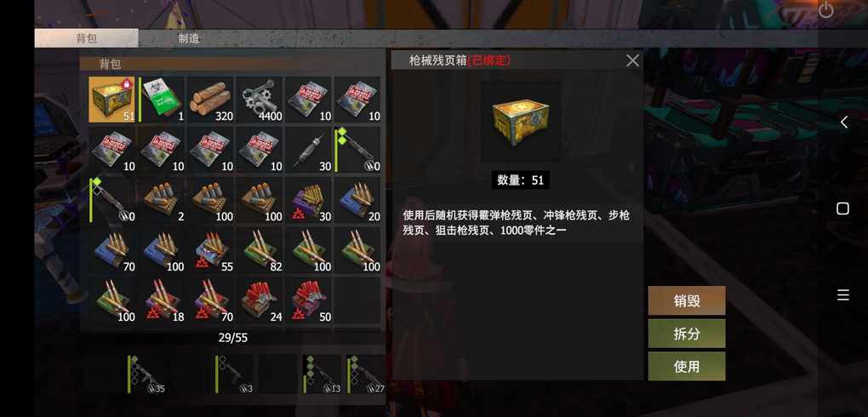Switch to the 制造 crafting tab
Image resolution: width=868 pixels, height=417 pixels.
(x=189, y=38)
